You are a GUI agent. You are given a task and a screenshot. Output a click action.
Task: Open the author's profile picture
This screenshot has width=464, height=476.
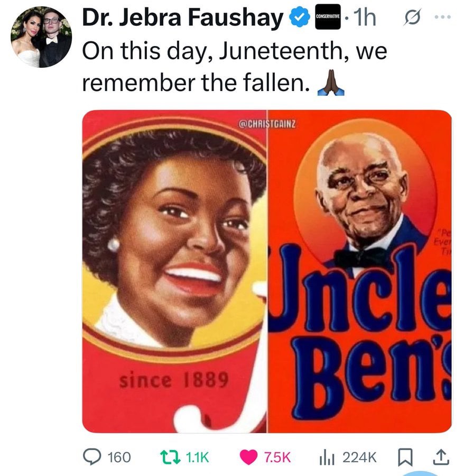click(x=41, y=36)
